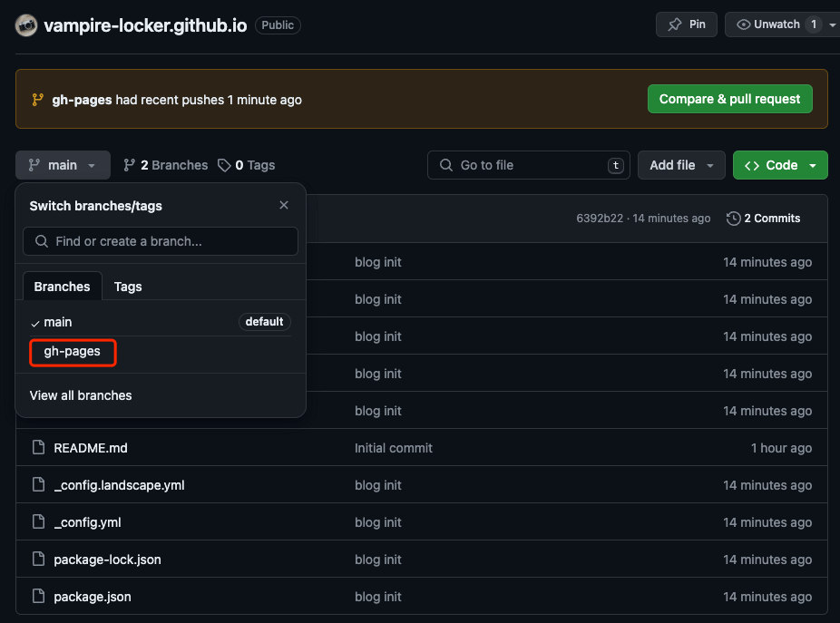Click the Compare & pull request button
The height and width of the screenshot is (623, 840).
[729, 99]
